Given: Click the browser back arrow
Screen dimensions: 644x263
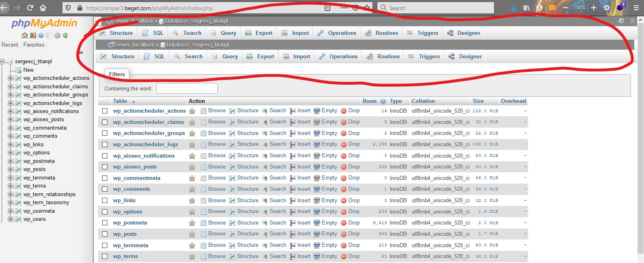Looking at the screenshot, I should tap(4, 7).
